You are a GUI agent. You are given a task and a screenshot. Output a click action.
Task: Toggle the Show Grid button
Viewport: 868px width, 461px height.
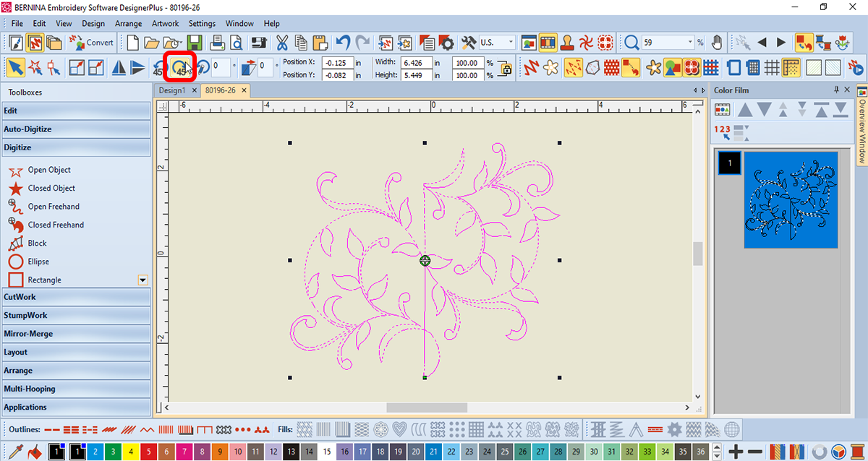click(772, 68)
